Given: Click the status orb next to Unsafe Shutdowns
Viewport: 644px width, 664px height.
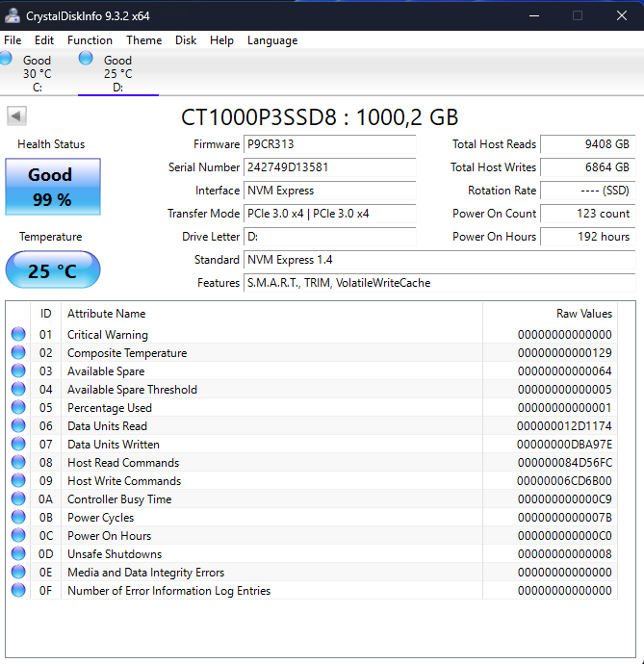Looking at the screenshot, I should tap(18, 554).
